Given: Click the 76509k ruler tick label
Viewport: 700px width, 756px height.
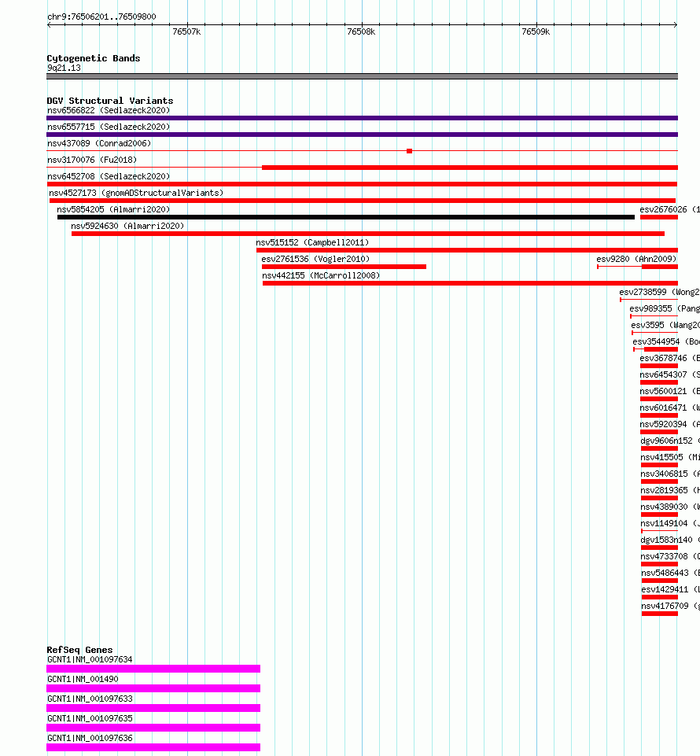Looking at the screenshot, I should [536, 31].
